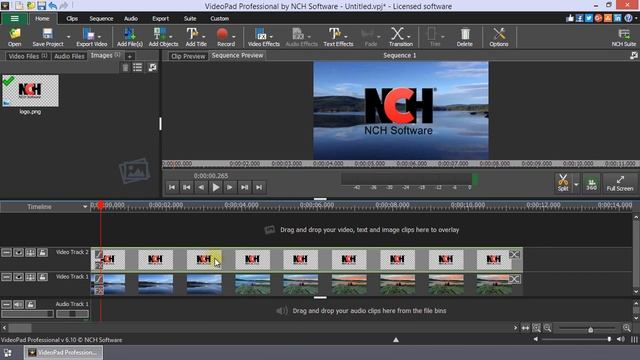Screen dimensions: 640x360
Task: Open Text Effects from the toolbar
Action: (338, 37)
